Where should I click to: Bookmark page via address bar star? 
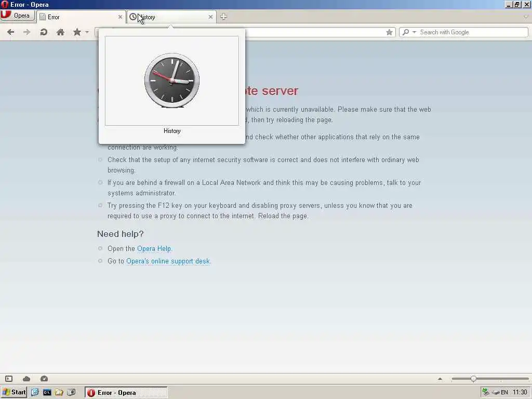coord(389,32)
